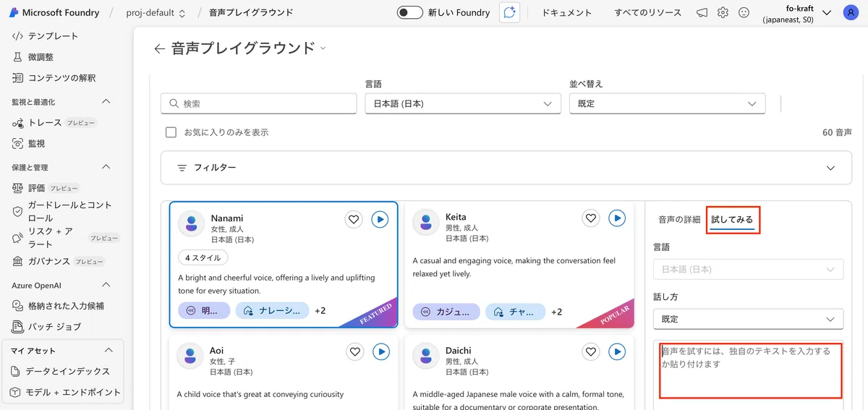
Task: Go back with the arrow beside 音声プレイグラウンド
Action: tap(160, 49)
